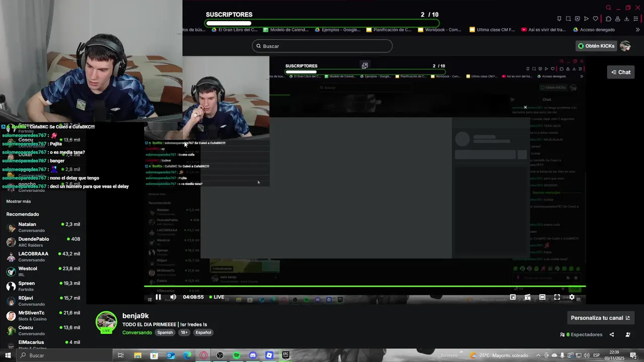This screenshot has height=362, width=644.
Task: Take snapshot with browser capture icon
Action: (568, 19)
